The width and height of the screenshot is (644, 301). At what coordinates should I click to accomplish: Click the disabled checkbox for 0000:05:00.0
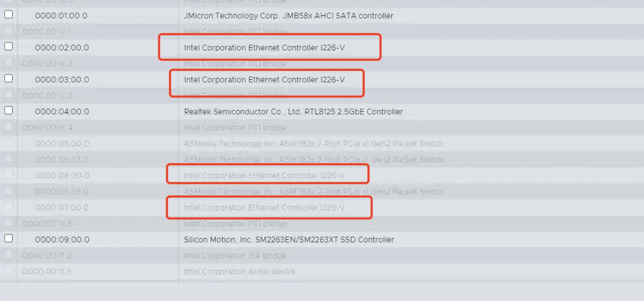pos(9,143)
